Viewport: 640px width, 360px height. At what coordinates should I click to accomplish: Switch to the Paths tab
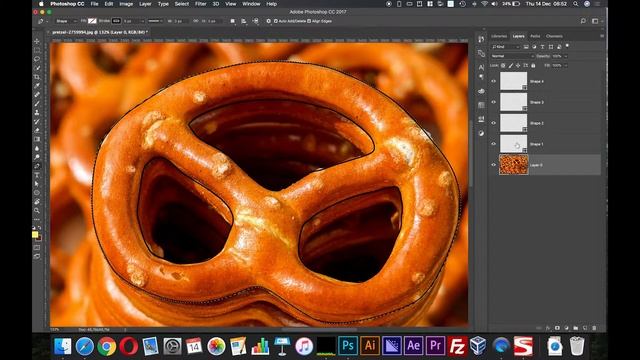tap(535, 36)
